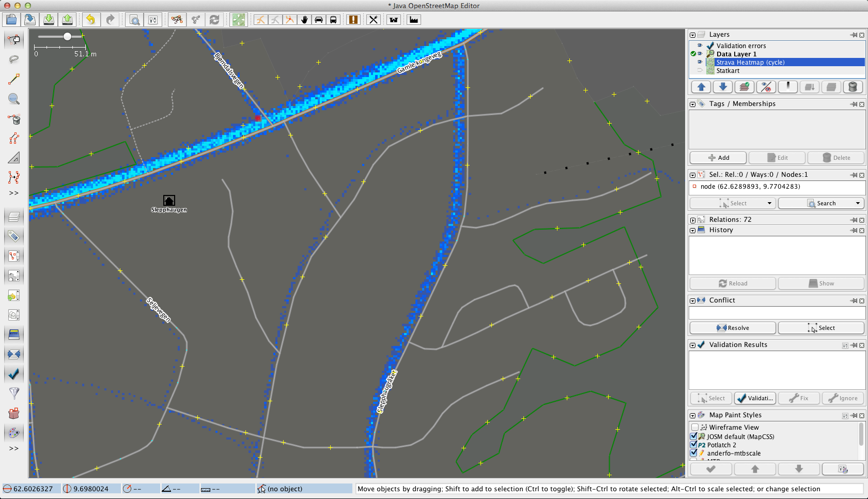Screen dimensions: 868x499
Task: Collapse the History panel
Action: pyautogui.click(x=692, y=230)
